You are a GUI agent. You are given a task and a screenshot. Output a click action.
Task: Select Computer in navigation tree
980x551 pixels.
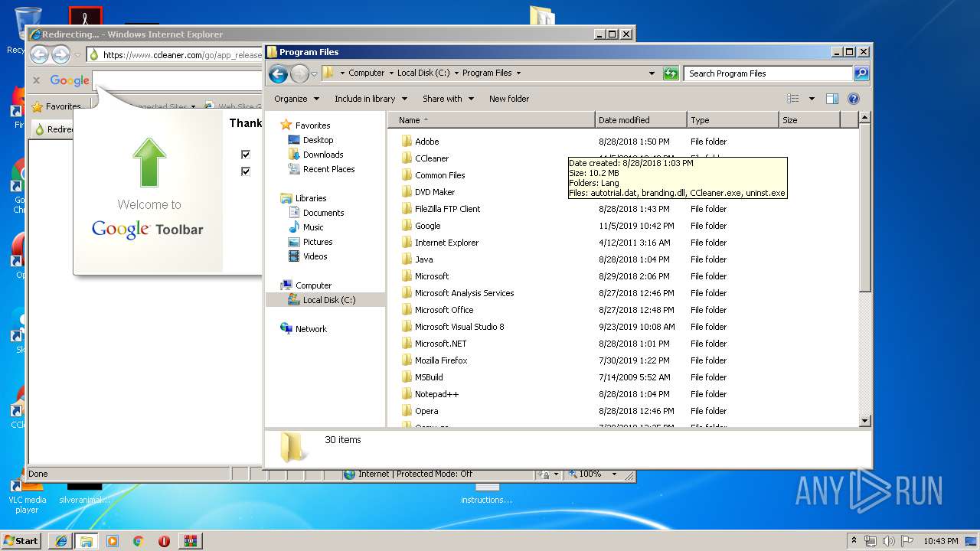pyautogui.click(x=313, y=285)
